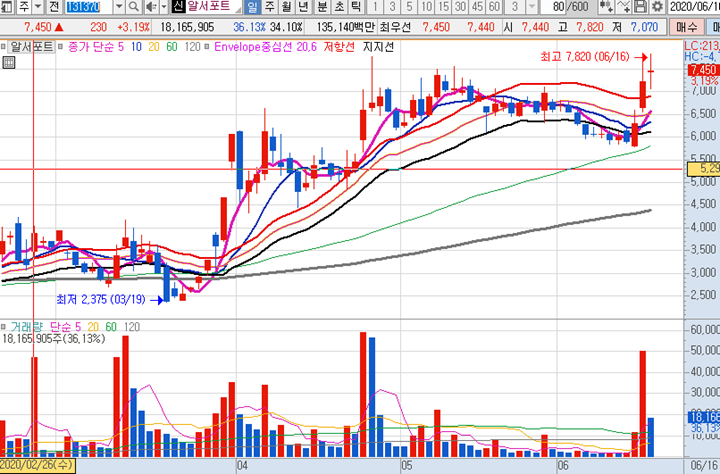Click the panel layout icon at far left
720x474 pixels.
click(6, 6)
